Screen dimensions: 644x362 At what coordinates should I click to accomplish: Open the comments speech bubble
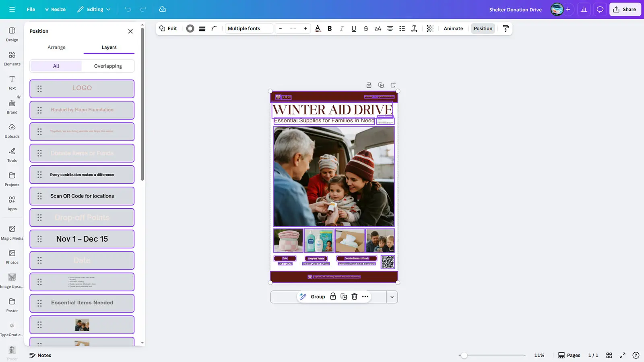click(600, 9)
